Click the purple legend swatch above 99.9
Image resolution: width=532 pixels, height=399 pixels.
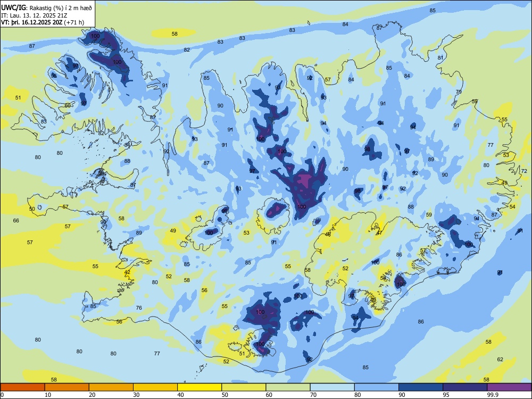pyautogui.click(x=509, y=387)
